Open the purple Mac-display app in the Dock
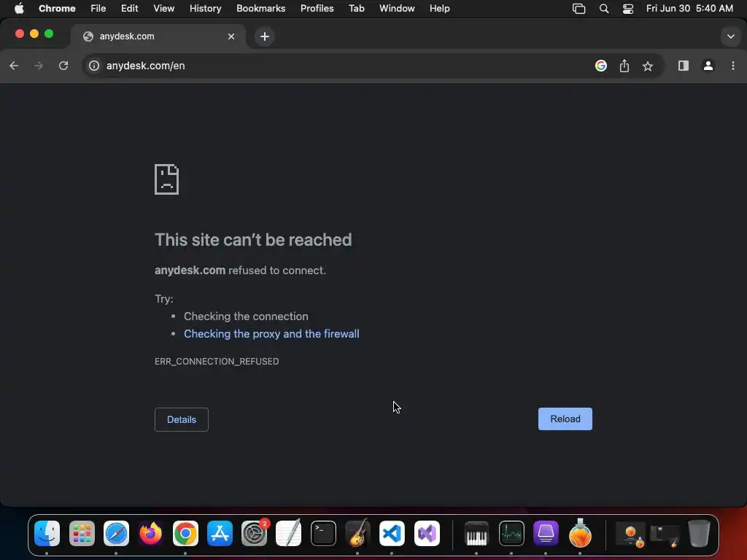The image size is (747, 560). [x=546, y=533]
